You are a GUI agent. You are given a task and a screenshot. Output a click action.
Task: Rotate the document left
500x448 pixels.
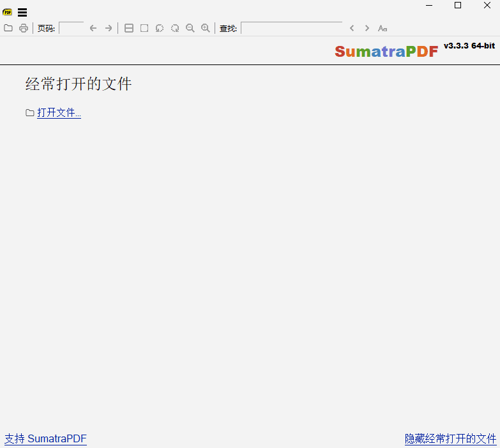pos(160,28)
